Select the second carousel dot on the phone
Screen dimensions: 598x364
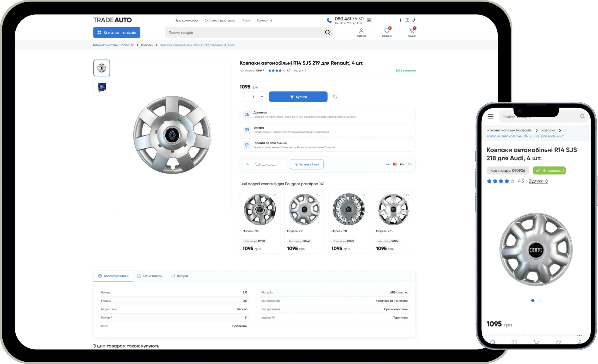click(x=540, y=300)
